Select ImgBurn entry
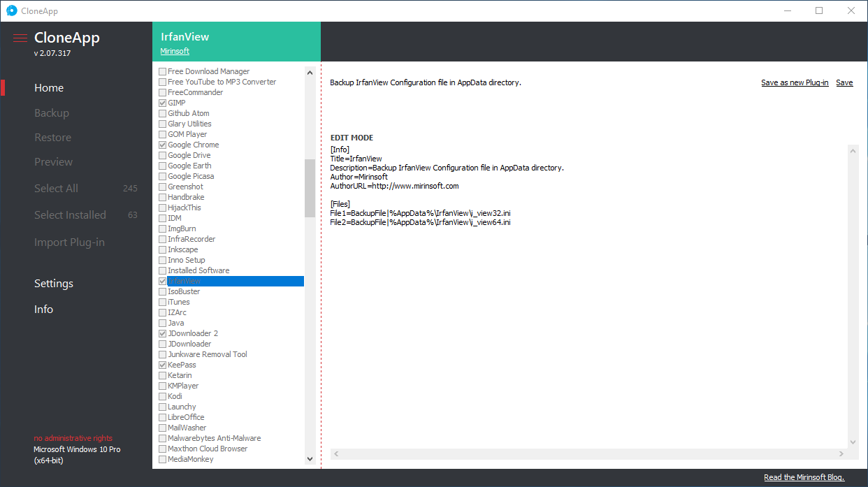Viewport: 868px width, 487px height. tap(182, 228)
